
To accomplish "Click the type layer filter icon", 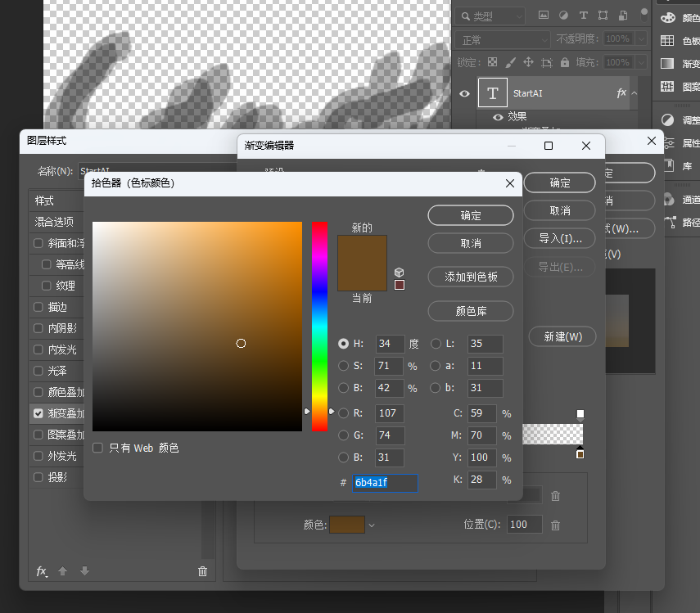I will coord(583,16).
